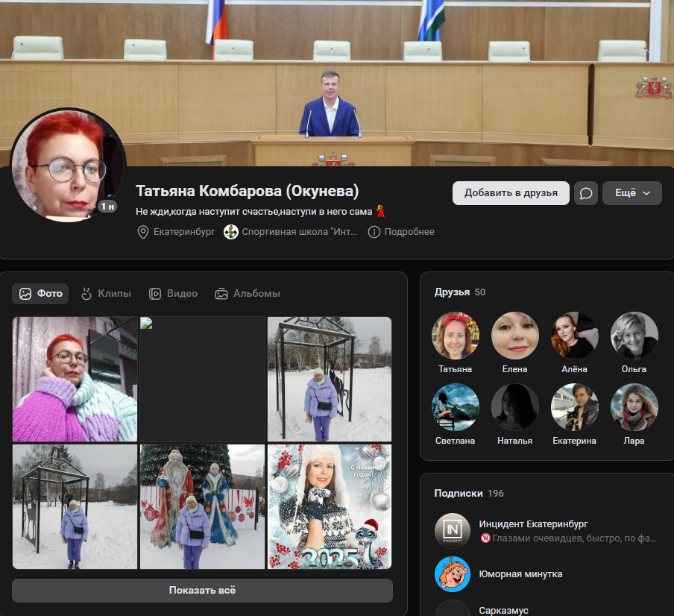Click friend name Наталья
Image resolution: width=674 pixels, height=616 pixels.
[x=515, y=441]
